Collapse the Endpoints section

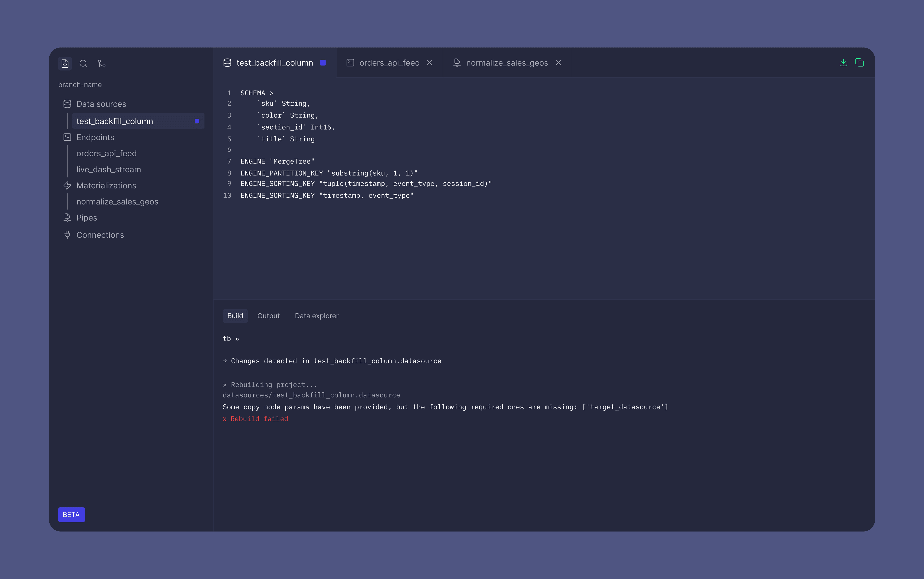click(95, 137)
